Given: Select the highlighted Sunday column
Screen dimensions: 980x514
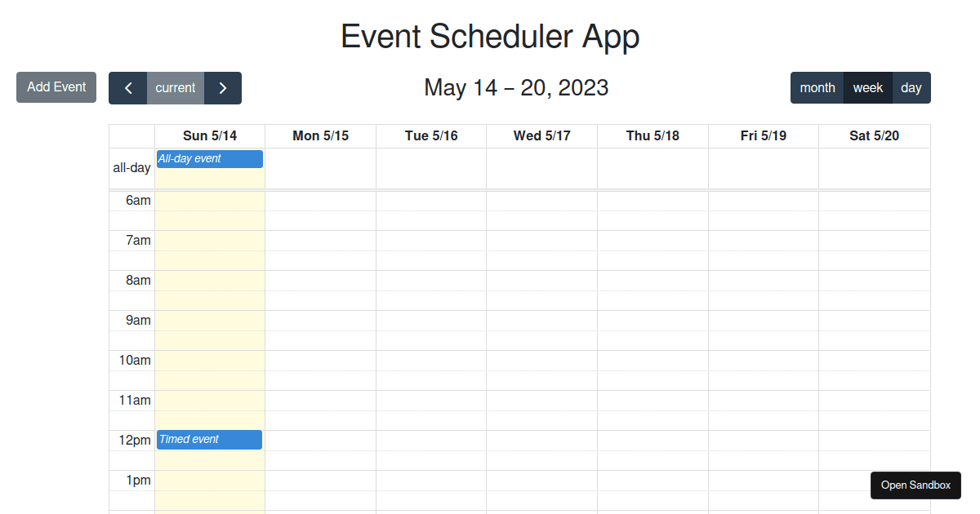Looking at the screenshot, I should point(209,367).
